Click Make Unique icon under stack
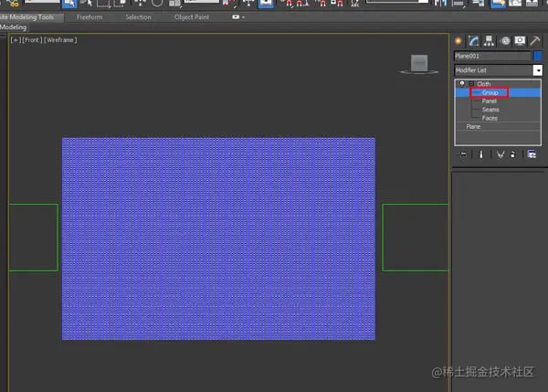 pyautogui.click(x=501, y=154)
